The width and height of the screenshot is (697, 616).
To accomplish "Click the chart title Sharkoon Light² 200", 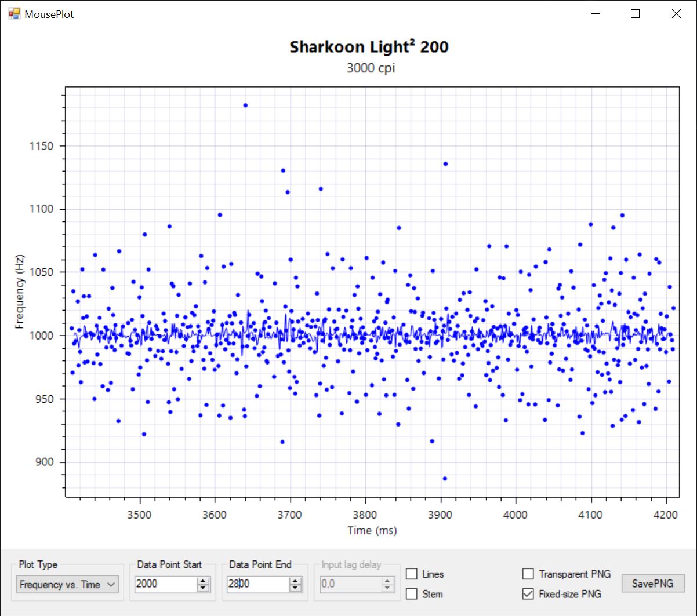I will pyautogui.click(x=369, y=47).
